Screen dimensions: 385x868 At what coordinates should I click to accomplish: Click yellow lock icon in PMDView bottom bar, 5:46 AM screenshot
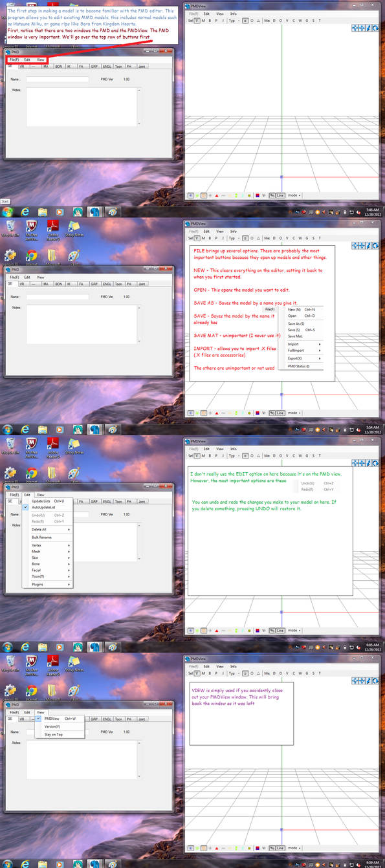[249, 195]
